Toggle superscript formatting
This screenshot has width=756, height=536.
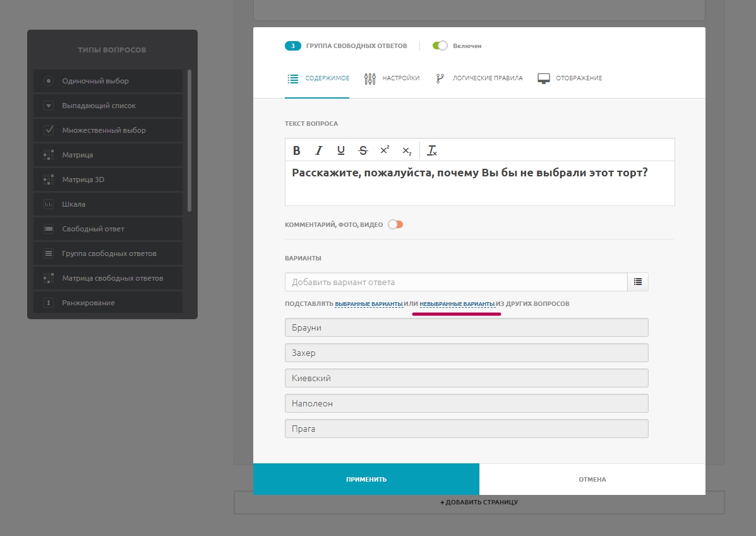click(385, 150)
